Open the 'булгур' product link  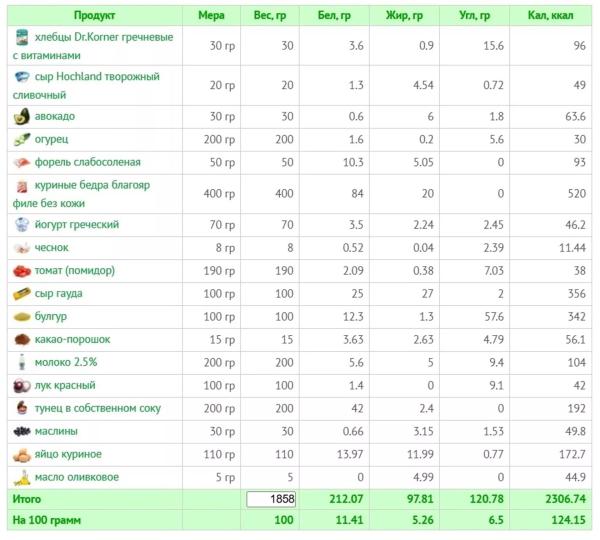pyautogui.click(x=55, y=317)
